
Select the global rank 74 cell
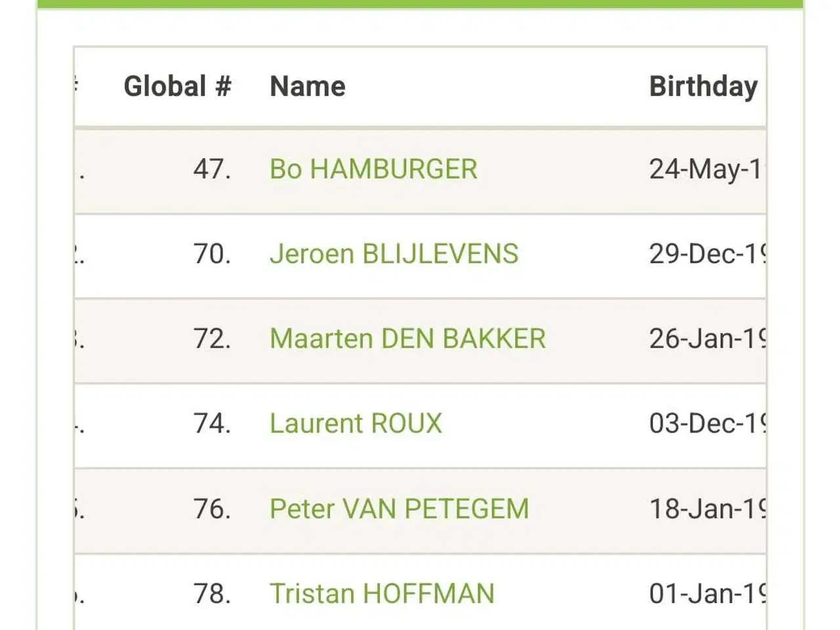click(x=211, y=423)
